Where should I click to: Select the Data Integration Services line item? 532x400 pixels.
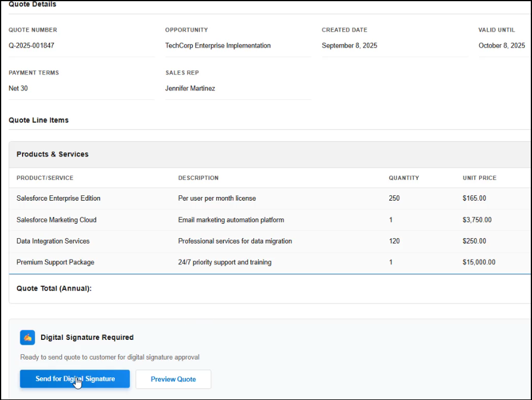click(53, 241)
